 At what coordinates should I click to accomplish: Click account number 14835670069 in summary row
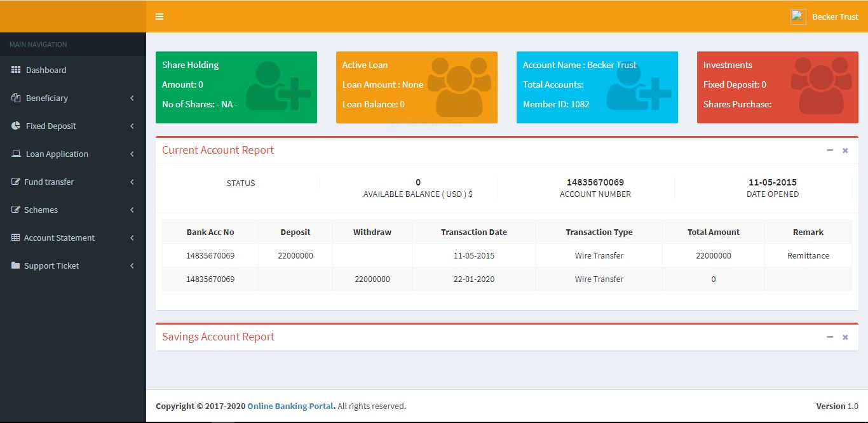tap(595, 182)
